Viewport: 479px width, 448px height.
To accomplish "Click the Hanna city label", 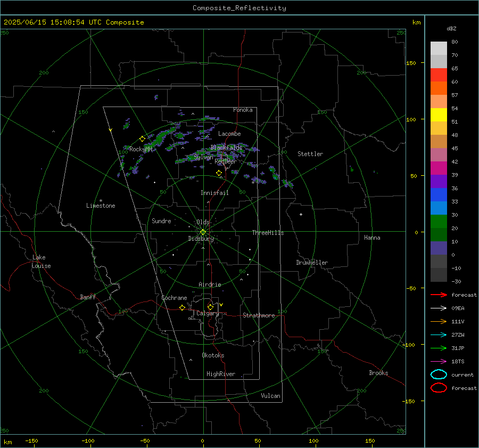I will [372, 238].
